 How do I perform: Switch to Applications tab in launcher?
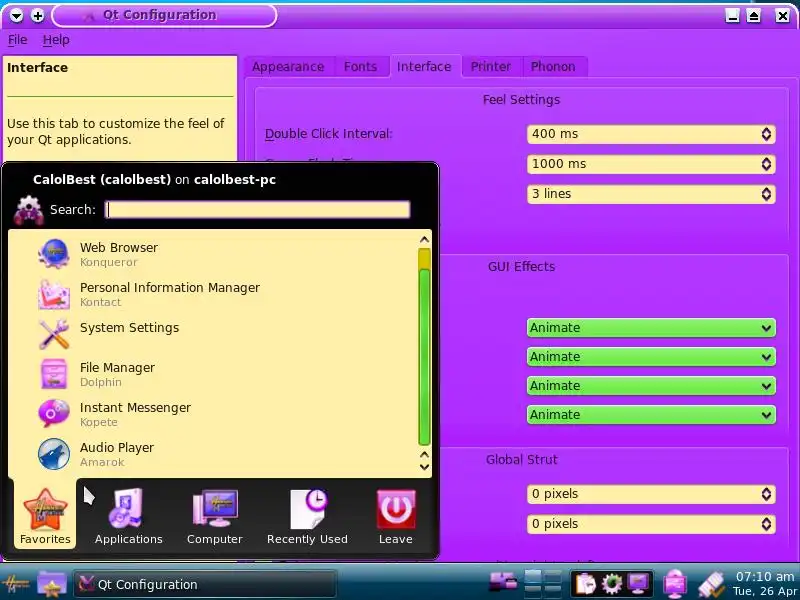tap(129, 517)
